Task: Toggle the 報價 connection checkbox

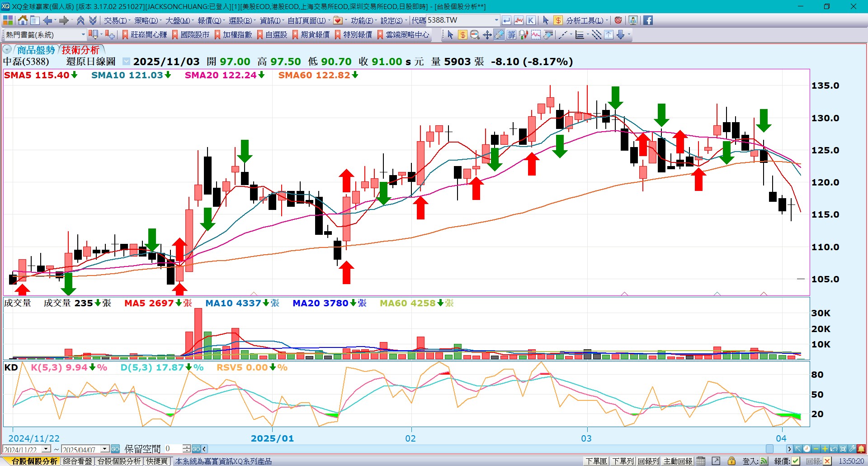Action: [x=796, y=461]
